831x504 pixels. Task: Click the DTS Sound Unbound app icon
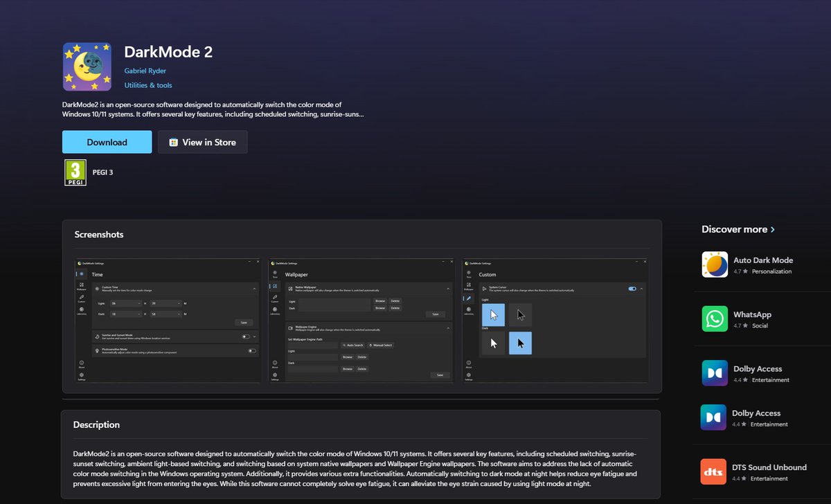coord(713,471)
